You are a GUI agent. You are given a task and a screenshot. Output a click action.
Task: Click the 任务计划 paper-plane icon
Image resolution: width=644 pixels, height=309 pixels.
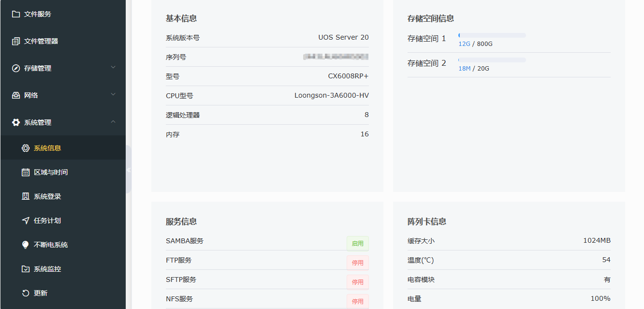[25, 221]
